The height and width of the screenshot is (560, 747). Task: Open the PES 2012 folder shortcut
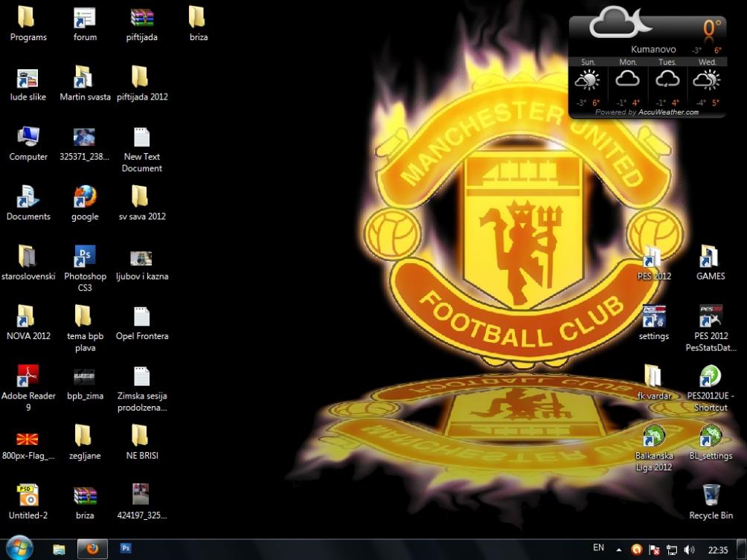653,257
